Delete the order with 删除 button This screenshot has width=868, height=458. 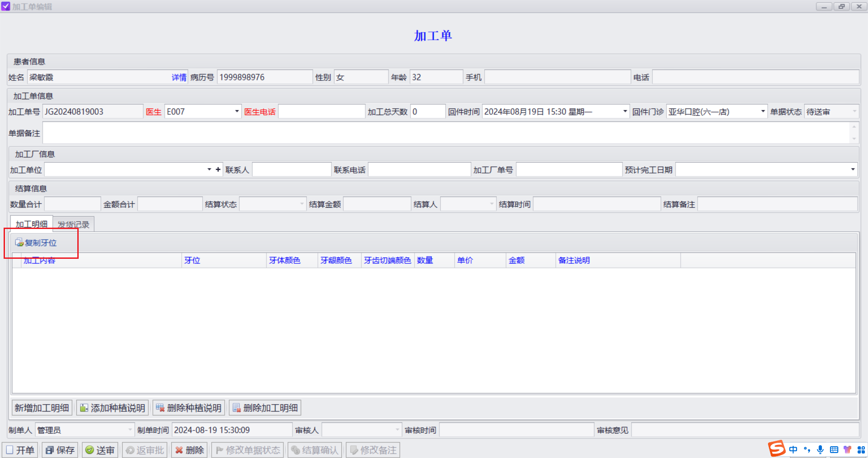pos(189,450)
